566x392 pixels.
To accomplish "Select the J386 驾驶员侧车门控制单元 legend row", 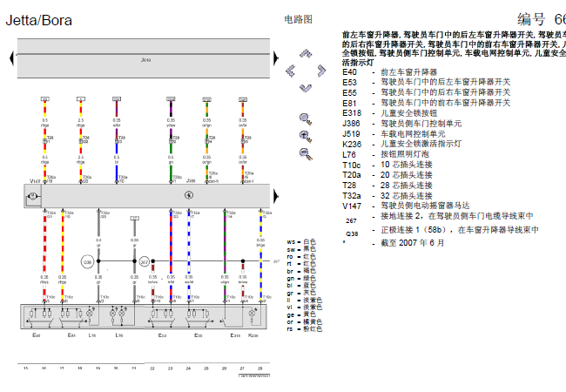I will click(402, 124).
